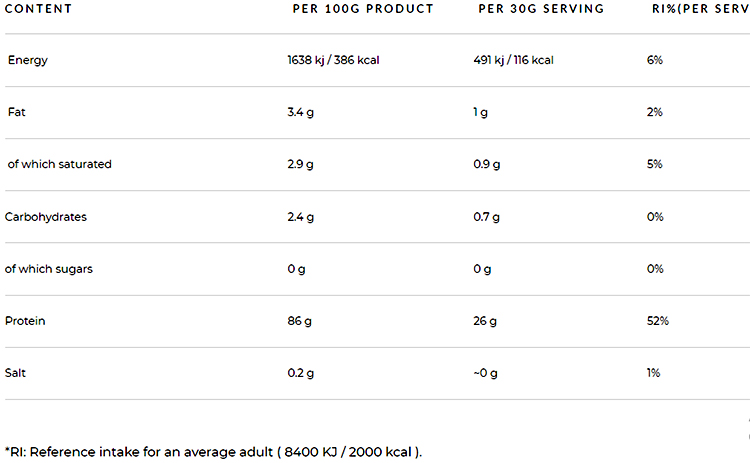Click the 52% protein reference intake value

click(658, 321)
